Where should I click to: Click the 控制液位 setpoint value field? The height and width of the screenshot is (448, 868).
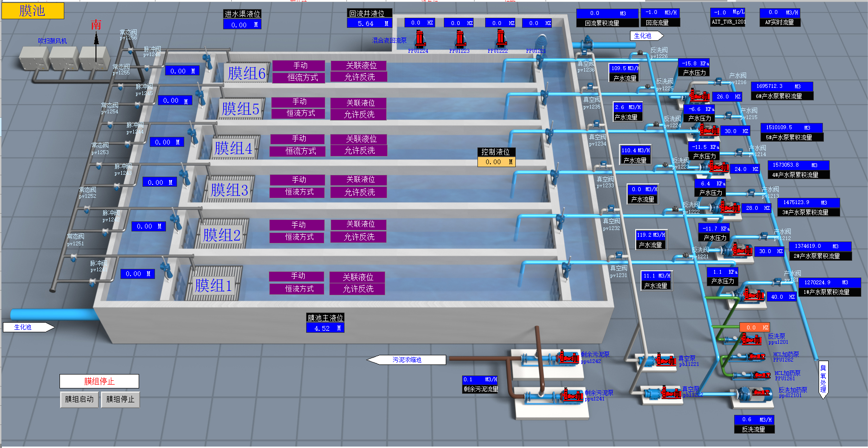coord(496,162)
